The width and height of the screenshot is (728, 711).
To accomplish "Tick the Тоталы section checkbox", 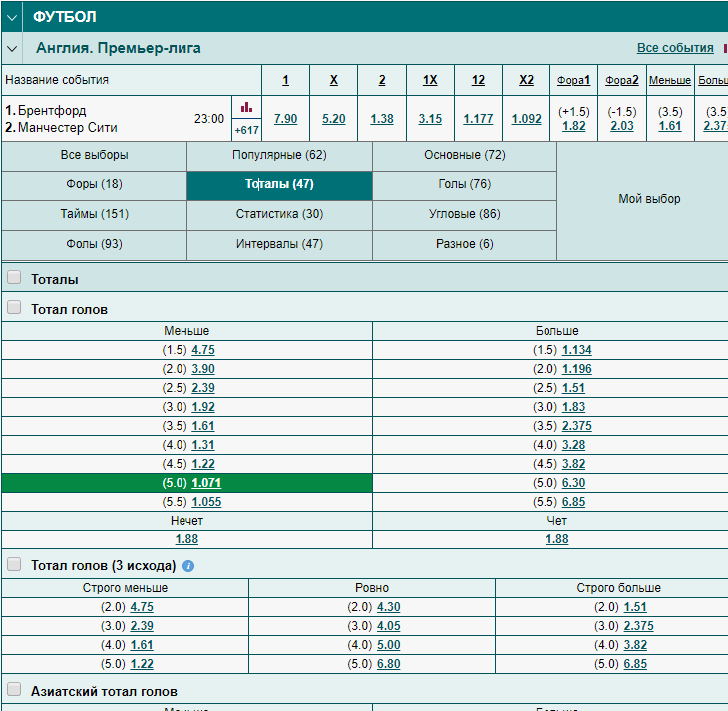I will pyautogui.click(x=14, y=277).
